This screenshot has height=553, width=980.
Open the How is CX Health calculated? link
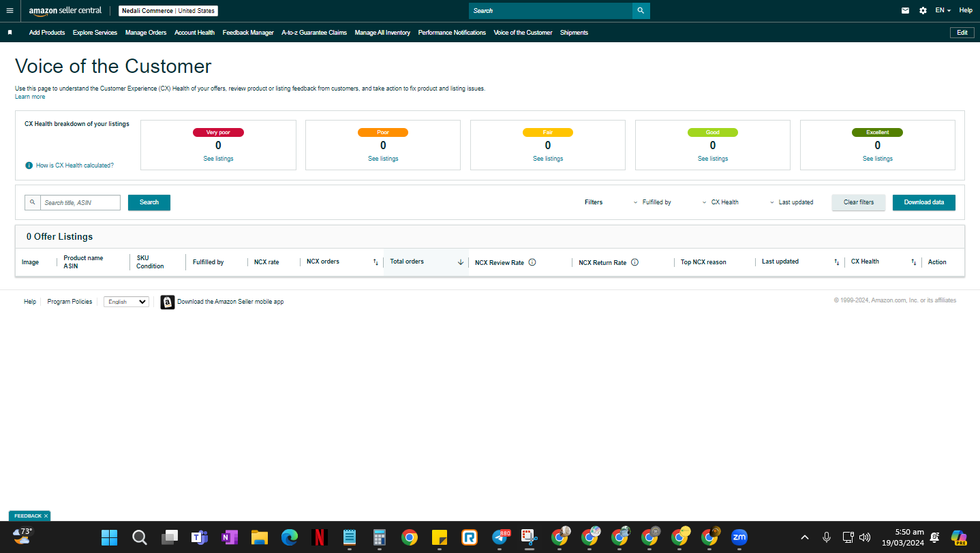pyautogui.click(x=75, y=165)
